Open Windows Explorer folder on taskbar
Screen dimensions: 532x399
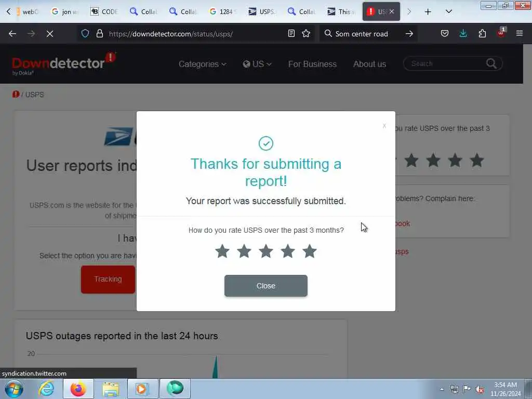pyautogui.click(x=111, y=389)
